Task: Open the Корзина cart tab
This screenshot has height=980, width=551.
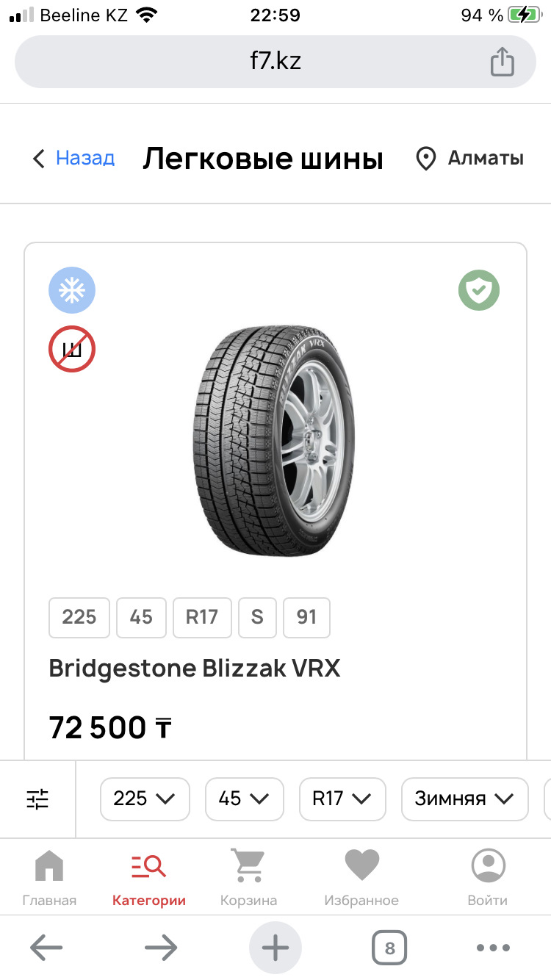Action: pyautogui.click(x=248, y=878)
